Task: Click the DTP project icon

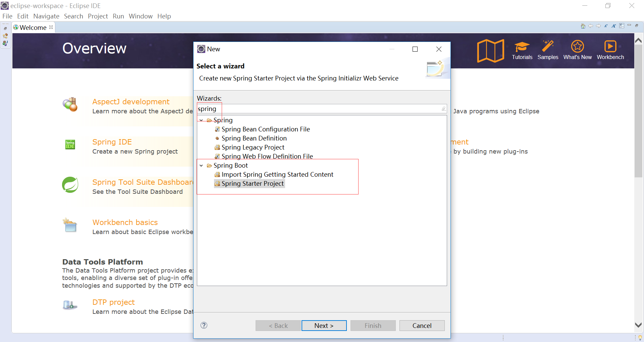Action: pos(70,305)
